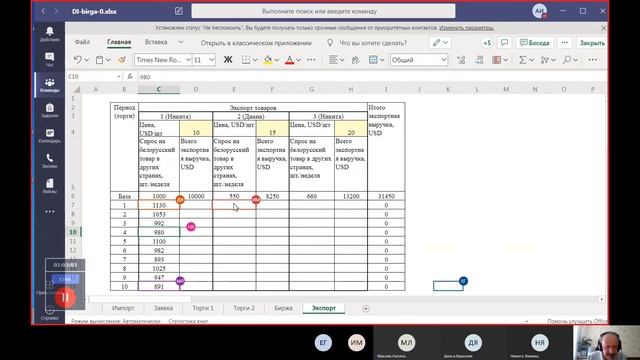
Task: Open the editing mode pencil dropdown
Action: tap(440, 42)
